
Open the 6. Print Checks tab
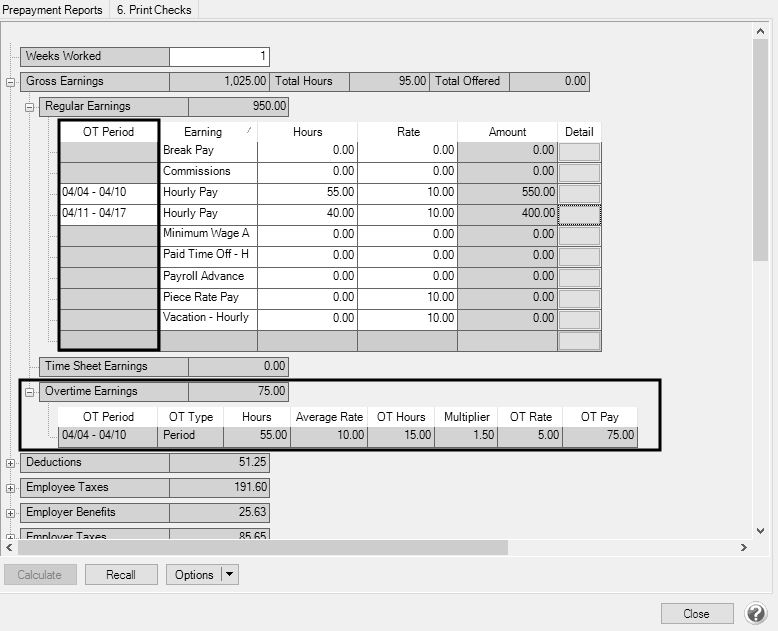[153, 10]
